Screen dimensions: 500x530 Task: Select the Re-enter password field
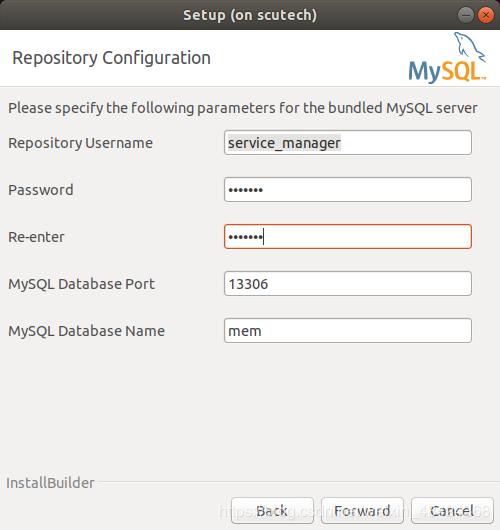coord(348,237)
